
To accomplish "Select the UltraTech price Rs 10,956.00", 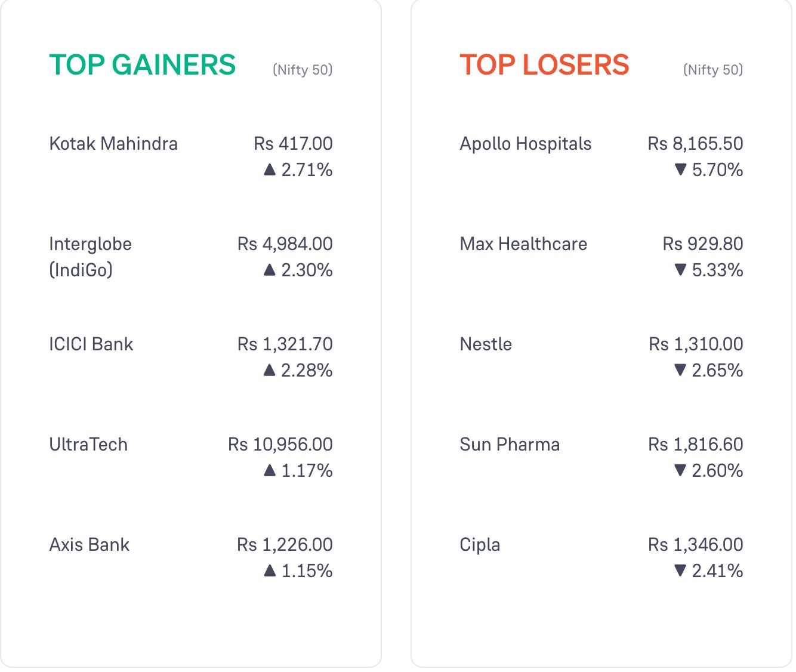I will (x=280, y=445).
